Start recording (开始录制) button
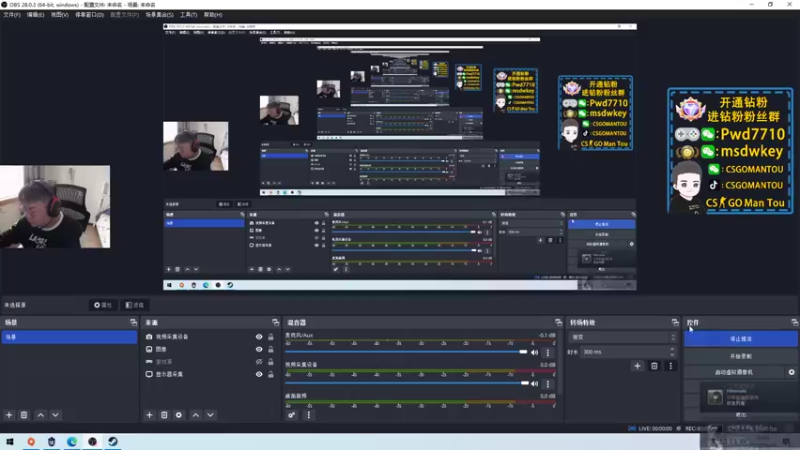Screen dimensions: 800x450 coord(740,356)
